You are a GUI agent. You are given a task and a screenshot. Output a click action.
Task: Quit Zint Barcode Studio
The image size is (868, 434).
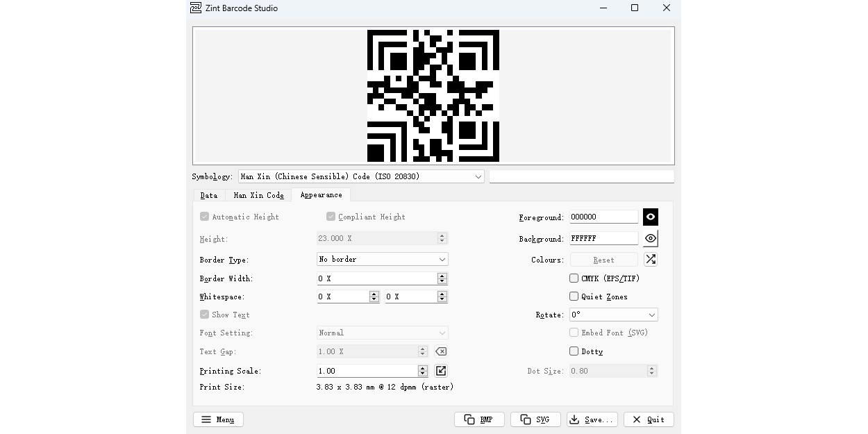click(648, 419)
